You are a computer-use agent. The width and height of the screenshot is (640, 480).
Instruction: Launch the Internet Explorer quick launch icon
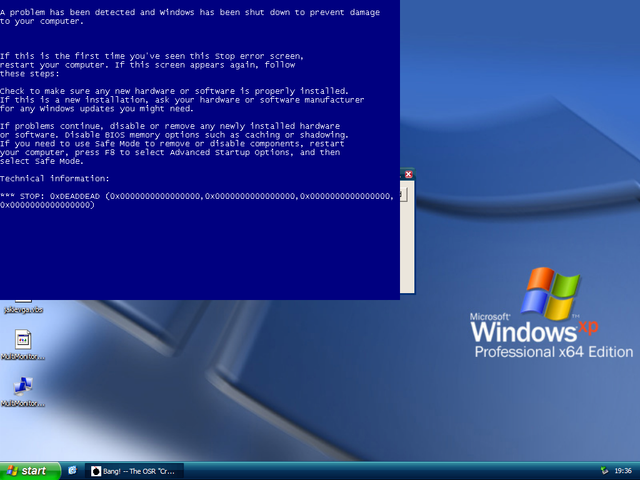73,471
